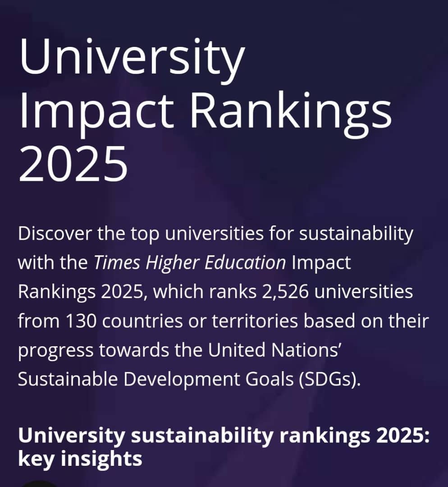
Task: Click the word "University" in the main title
Action: 132,58
